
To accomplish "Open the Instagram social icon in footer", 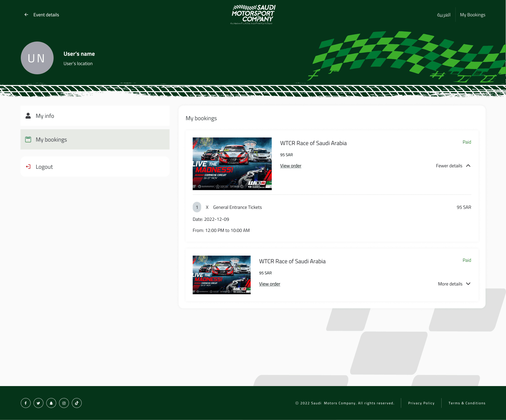I will pos(64,403).
